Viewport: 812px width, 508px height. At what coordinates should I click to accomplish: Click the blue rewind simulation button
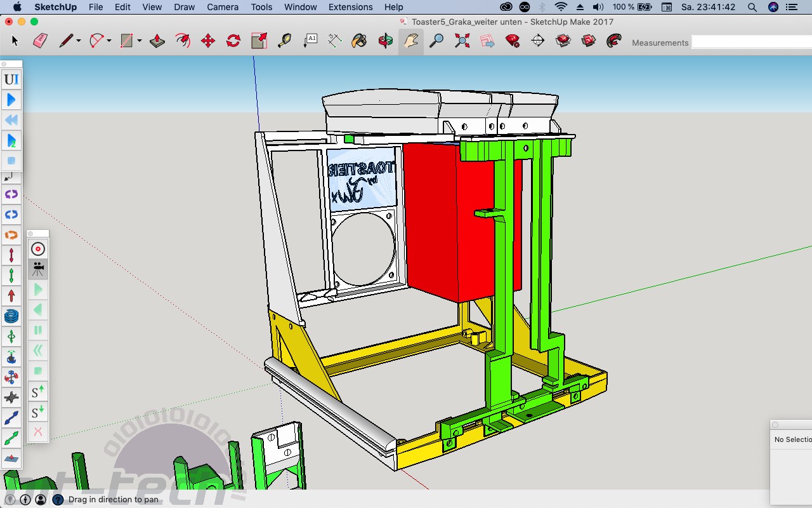(x=11, y=120)
